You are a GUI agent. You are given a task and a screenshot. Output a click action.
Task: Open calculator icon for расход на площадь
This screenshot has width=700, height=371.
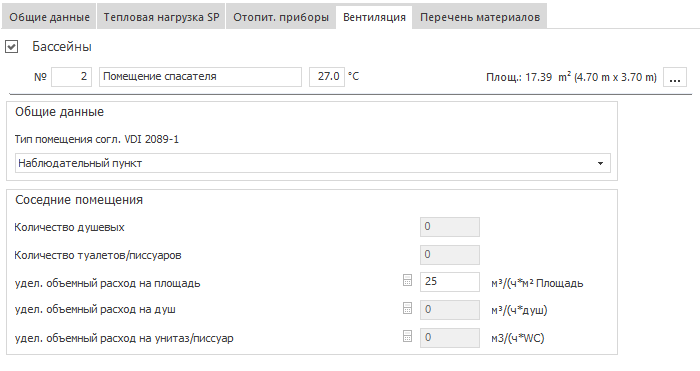coord(407,280)
